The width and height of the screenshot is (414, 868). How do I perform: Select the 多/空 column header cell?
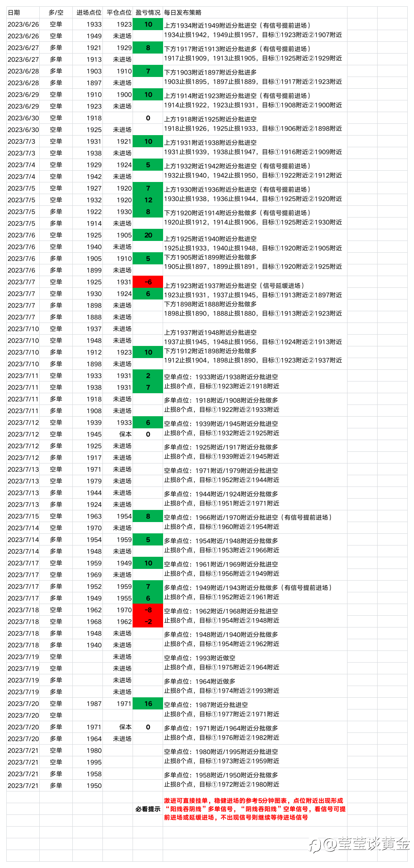point(56,13)
